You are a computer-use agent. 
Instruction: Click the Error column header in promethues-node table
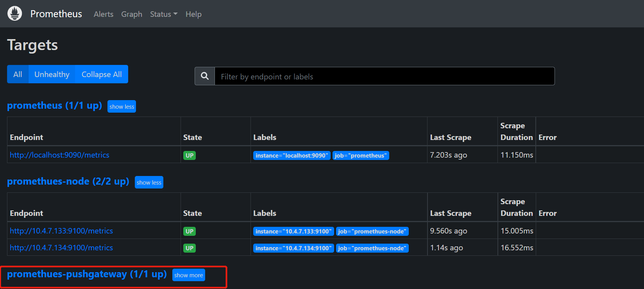(547, 213)
